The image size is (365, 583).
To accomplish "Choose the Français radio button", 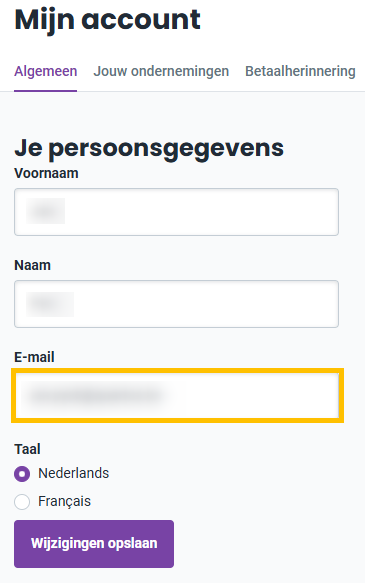I will point(22,502).
